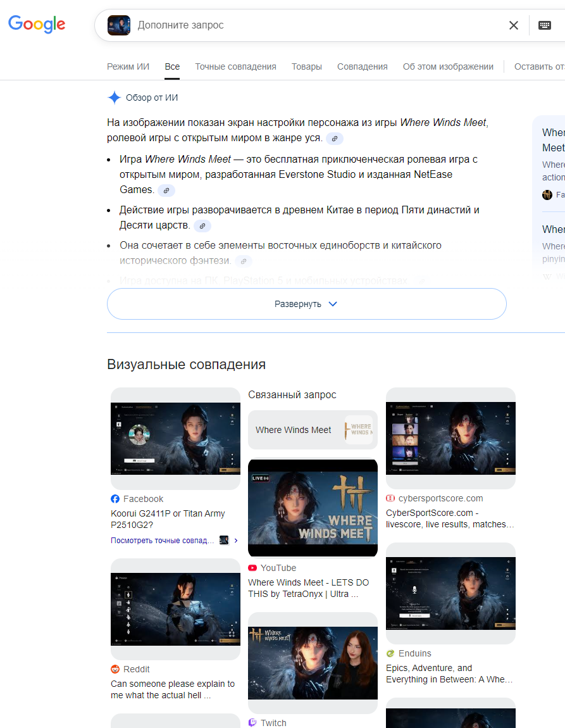
Task: Click the "Оставить отзыв" link
Action: (x=540, y=66)
